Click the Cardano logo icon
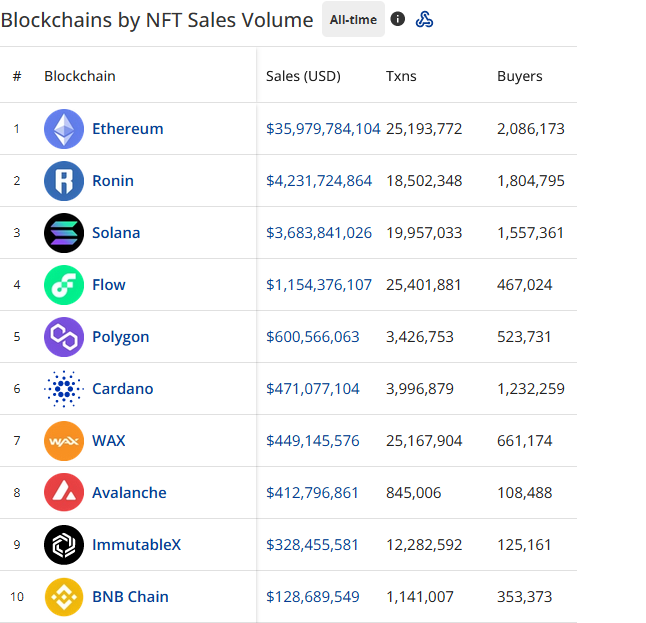This screenshot has height=623, width=646. 64,389
